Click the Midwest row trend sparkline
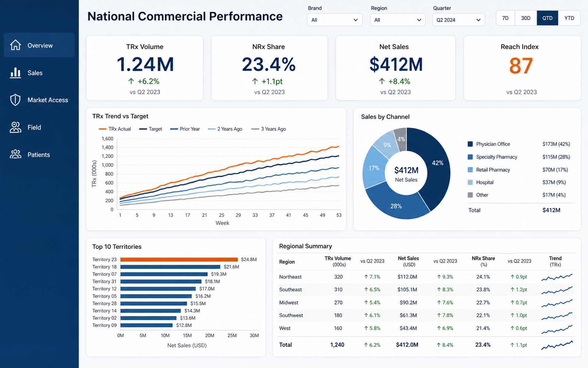Screen dimensions: 588x368 point(557,303)
